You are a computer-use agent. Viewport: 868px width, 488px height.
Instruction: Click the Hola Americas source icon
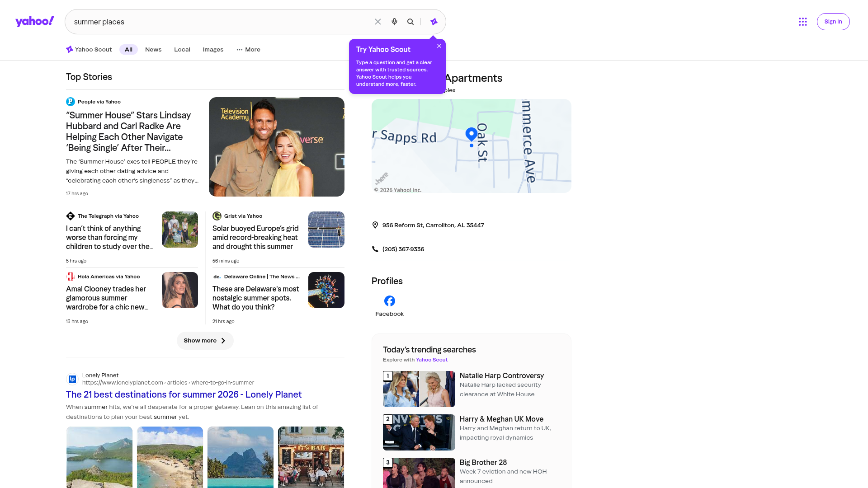coord(71,277)
